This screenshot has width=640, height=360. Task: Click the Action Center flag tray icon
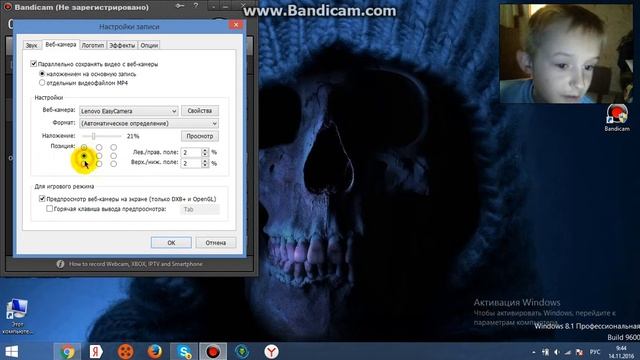click(x=579, y=352)
